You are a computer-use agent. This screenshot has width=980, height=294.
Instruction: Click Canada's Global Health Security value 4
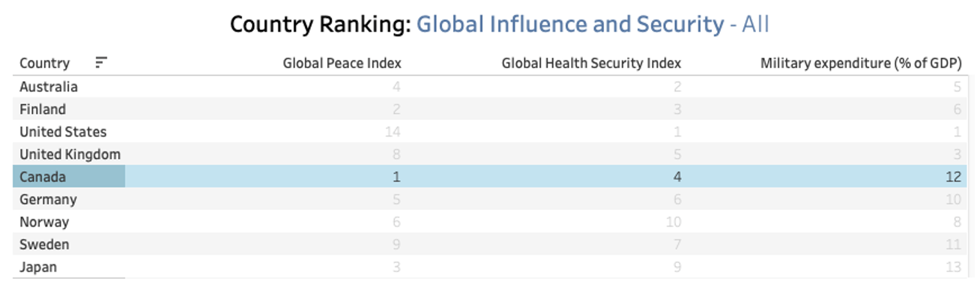click(677, 177)
